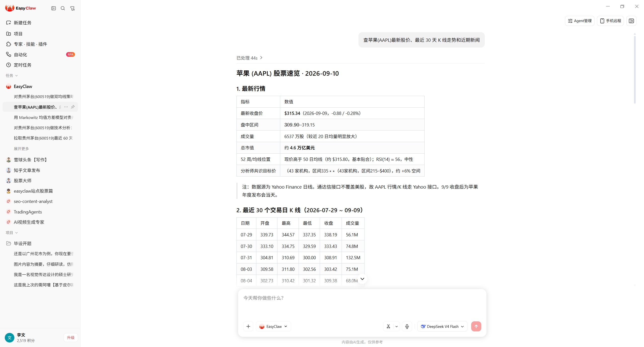Open the search icon in sidebar header
This screenshot has height=347, width=644.
[x=63, y=8]
